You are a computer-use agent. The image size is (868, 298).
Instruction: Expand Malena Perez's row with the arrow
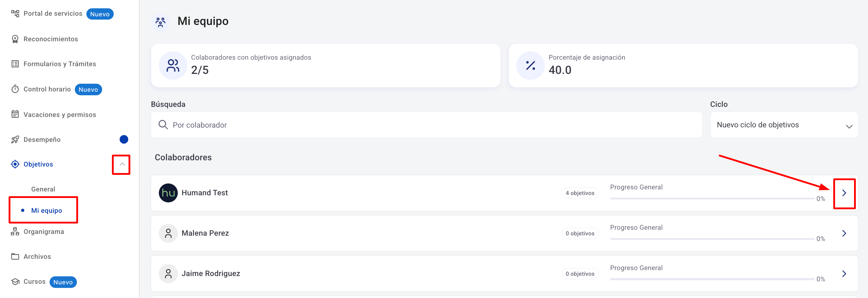coord(844,233)
